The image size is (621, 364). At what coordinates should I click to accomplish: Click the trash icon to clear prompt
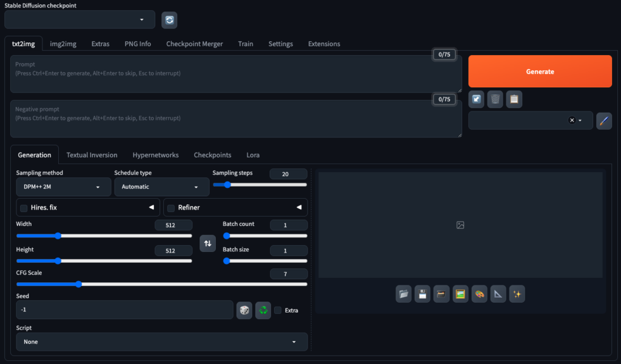[x=495, y=99]
